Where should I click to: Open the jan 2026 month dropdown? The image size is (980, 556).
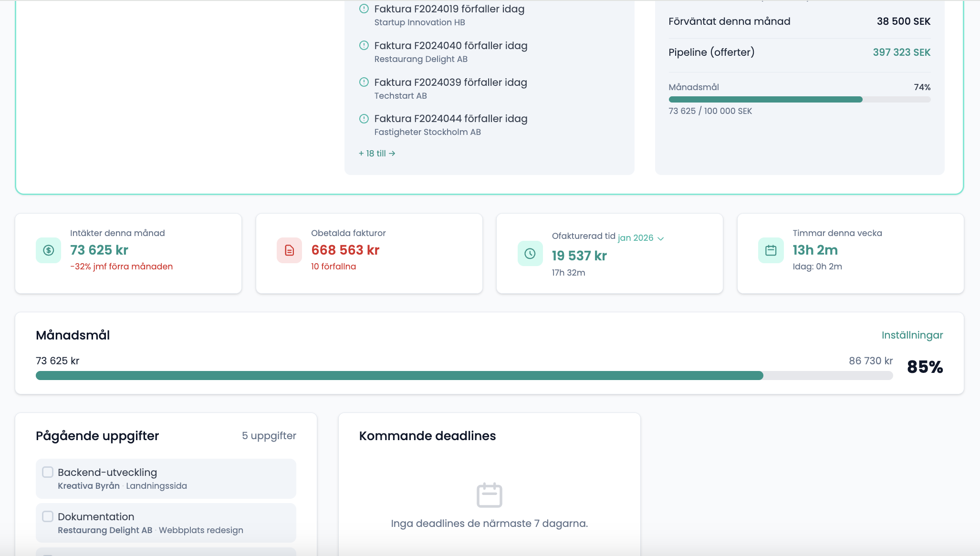point(636,238)
